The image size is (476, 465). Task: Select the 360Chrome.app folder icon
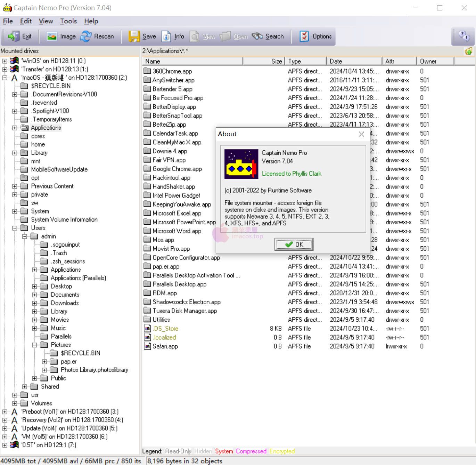pos(147,71)
